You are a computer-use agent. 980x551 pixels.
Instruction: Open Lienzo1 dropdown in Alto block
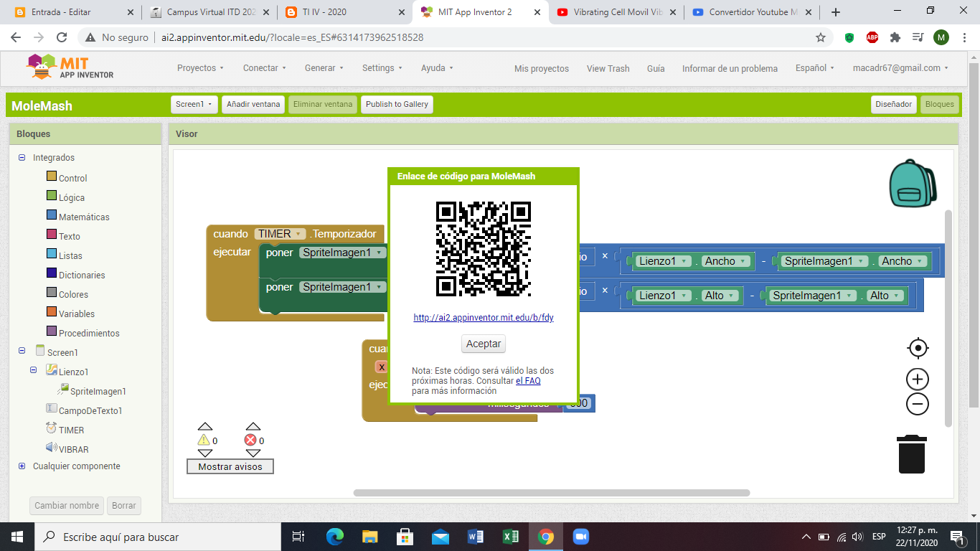(663, 296)
